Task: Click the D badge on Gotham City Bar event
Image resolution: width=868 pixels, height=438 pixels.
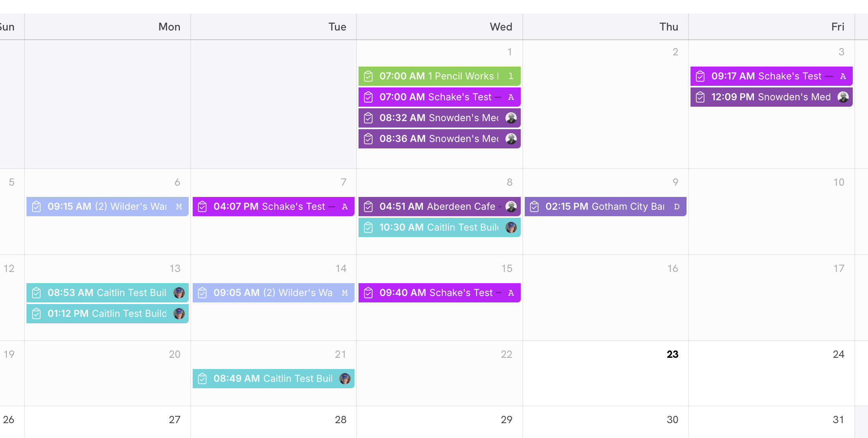Action: [677, 207]
